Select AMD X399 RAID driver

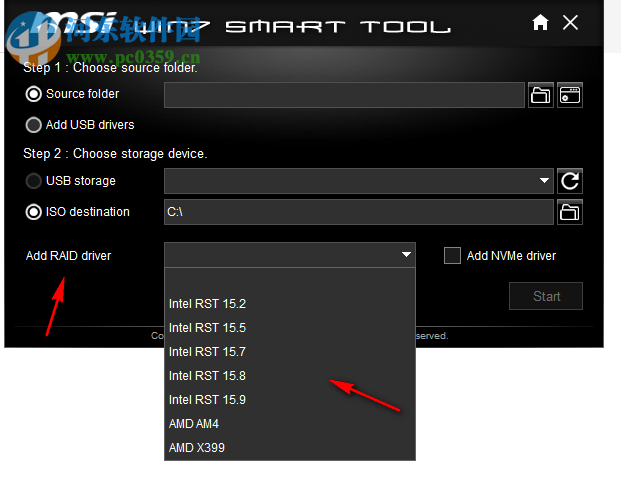point(290,448)
